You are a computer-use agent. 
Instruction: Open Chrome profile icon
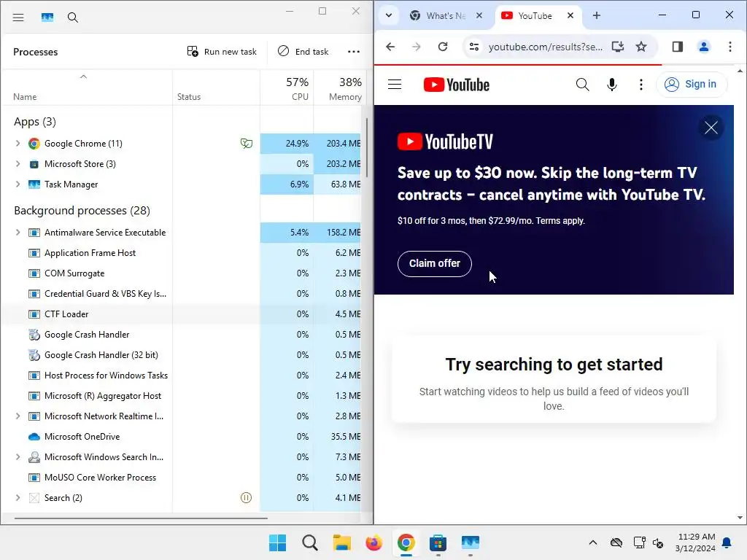(x=704, y=47)
